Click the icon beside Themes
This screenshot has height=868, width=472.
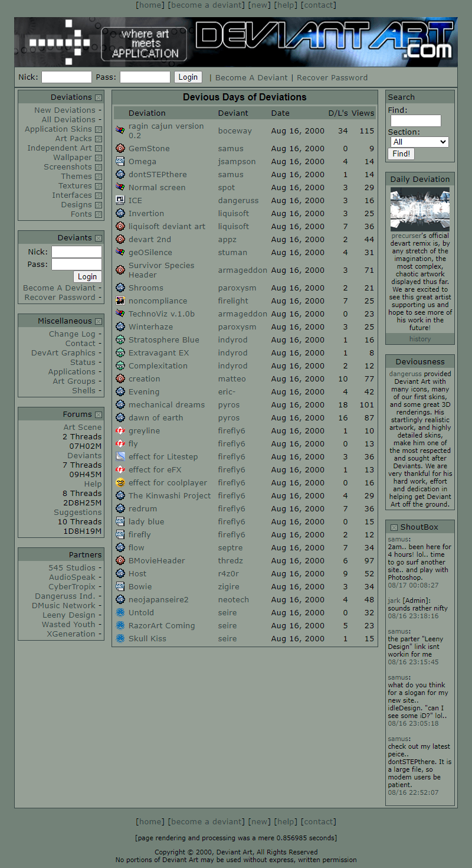tap(99, 177)
